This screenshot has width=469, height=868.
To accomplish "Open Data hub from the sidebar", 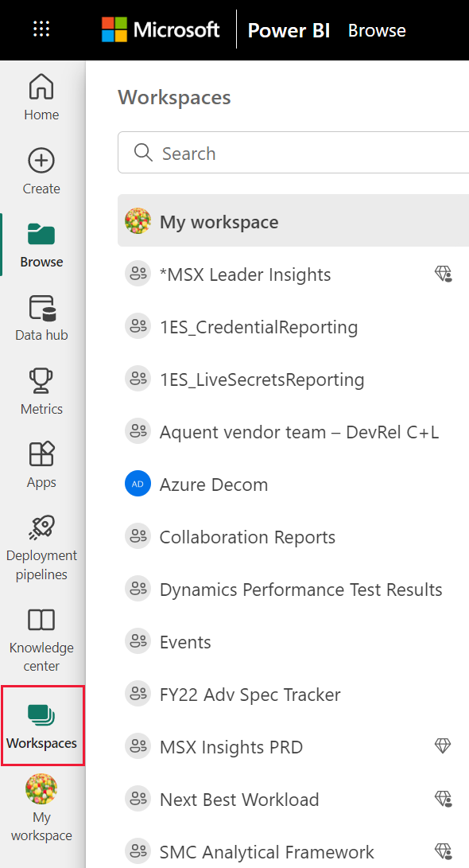I will point(41,318).
